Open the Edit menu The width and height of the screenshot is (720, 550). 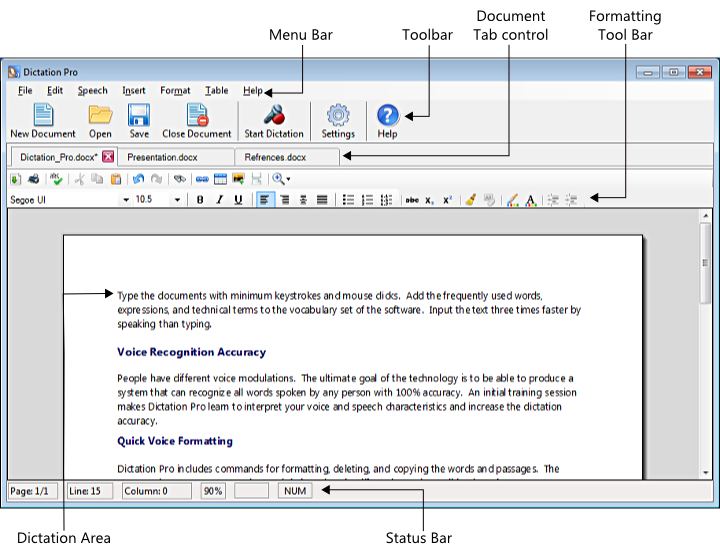coord(55,91)
